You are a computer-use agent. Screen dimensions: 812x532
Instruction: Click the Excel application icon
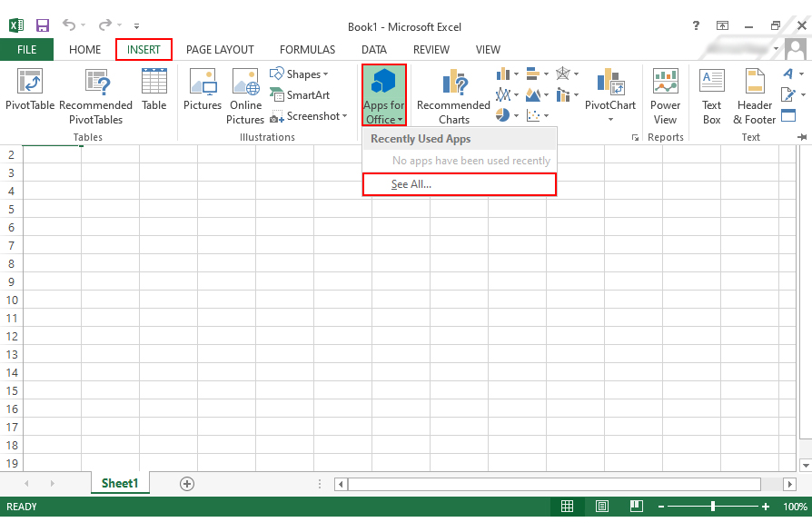(x=16, y=25)
